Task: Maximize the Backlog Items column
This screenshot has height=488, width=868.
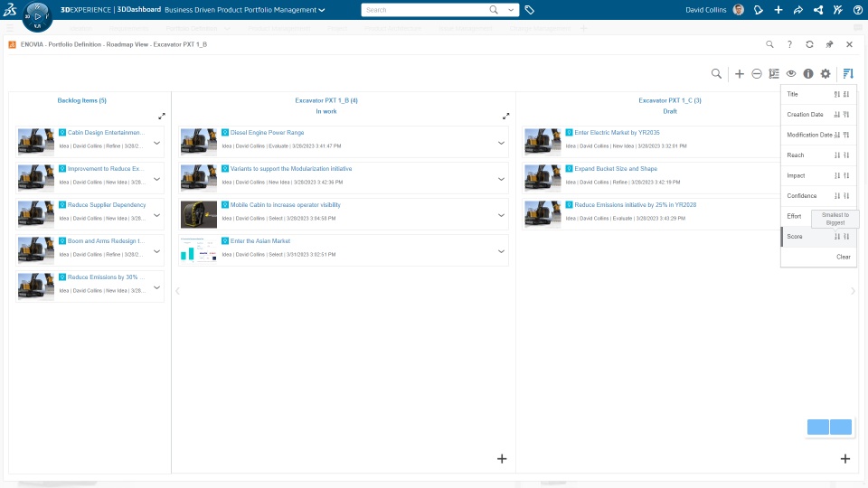Action: tap(162, 117)
